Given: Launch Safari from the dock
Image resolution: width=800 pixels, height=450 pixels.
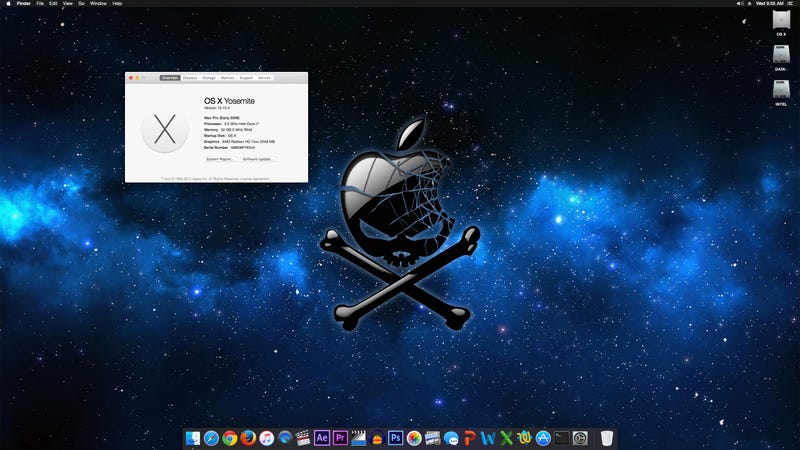Looking at the screenshot, I should pos(211,438).
